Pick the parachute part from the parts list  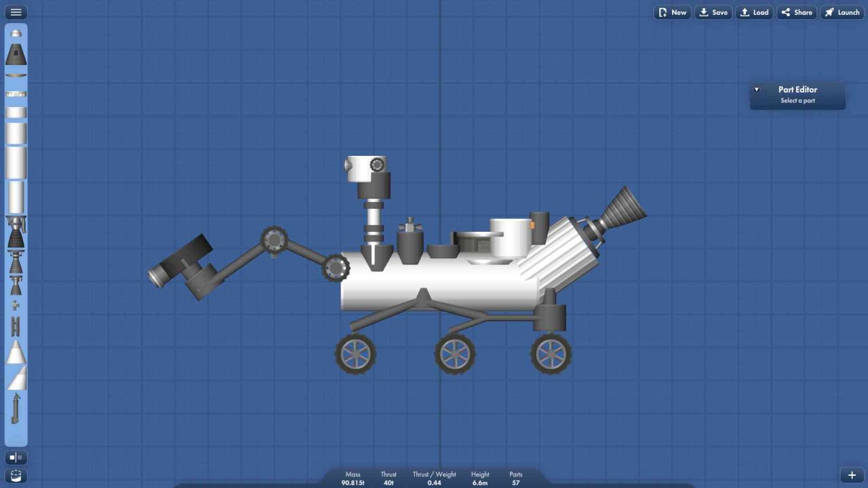point(16,33)
